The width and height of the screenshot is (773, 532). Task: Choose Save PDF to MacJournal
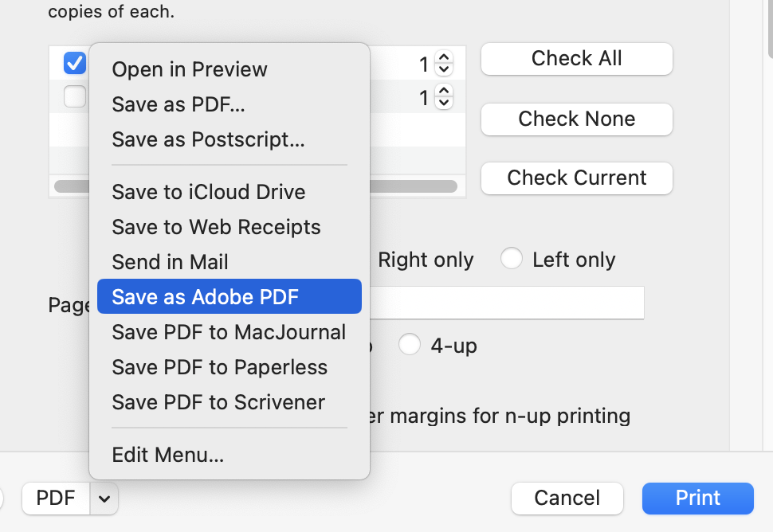pos(229,332)
